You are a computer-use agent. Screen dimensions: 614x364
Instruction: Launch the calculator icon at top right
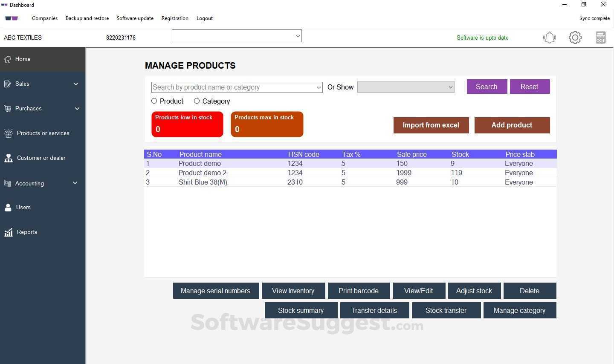coord(600,38)
